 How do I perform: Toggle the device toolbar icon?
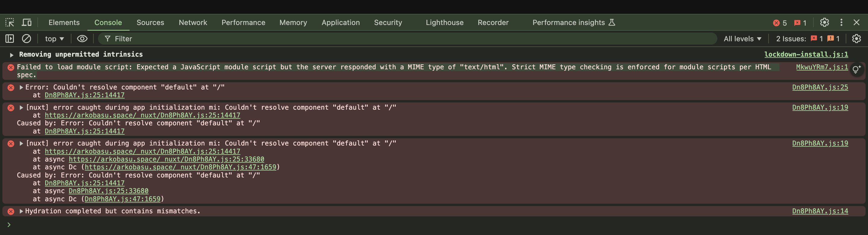click(x=27, y=23)
